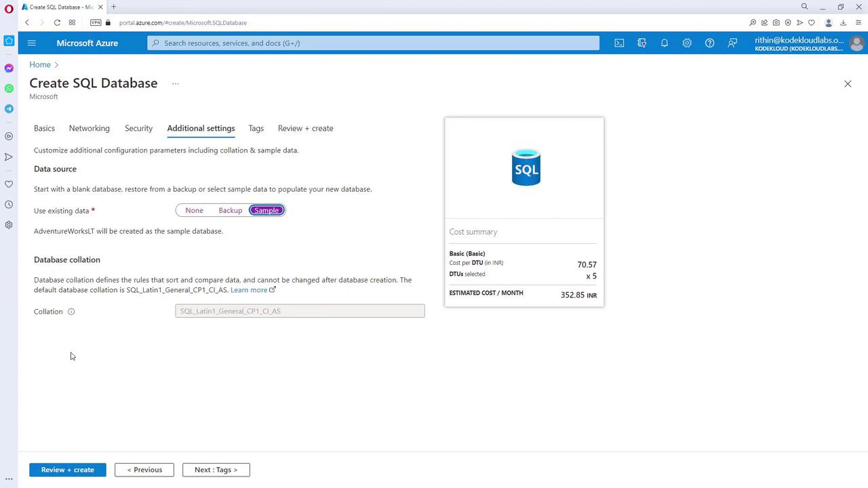Click the Microsoft Azure portal title
Image resolution: width=868 pixels, height=488 pixels.
[87, 43]
